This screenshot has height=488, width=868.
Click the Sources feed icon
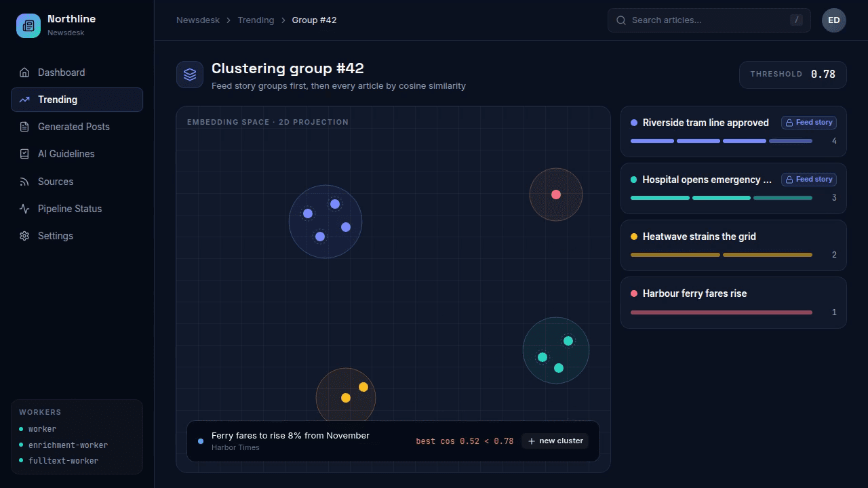[x=24, y=182]
